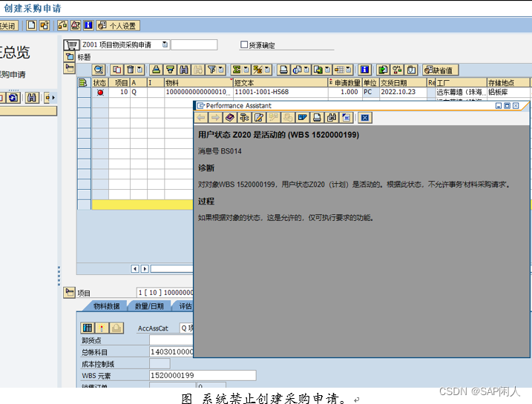Click the 卸货点 input field
Viewport: 532px width, 404px height.
(x=171, y=340)
